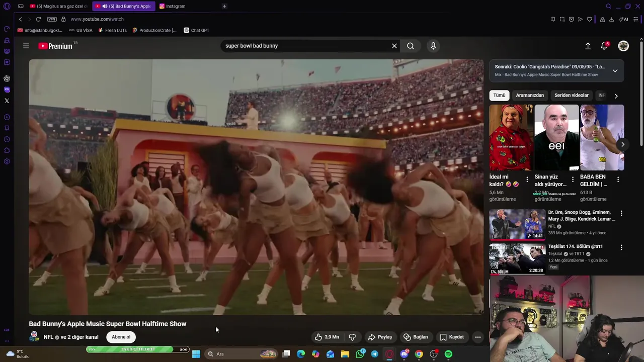
Task: Open the ChatGPT sidebar icon
Action: click(x=7, y=78)
